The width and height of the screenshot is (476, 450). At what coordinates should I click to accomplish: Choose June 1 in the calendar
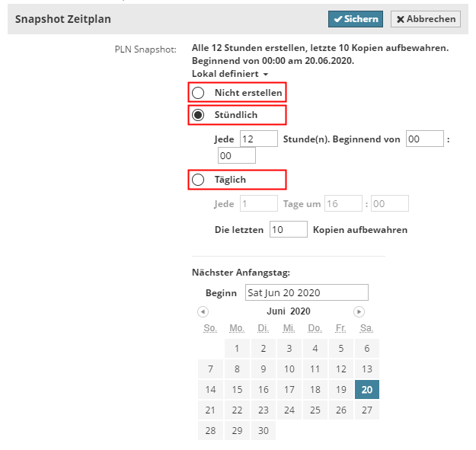[x=237, y=349]
